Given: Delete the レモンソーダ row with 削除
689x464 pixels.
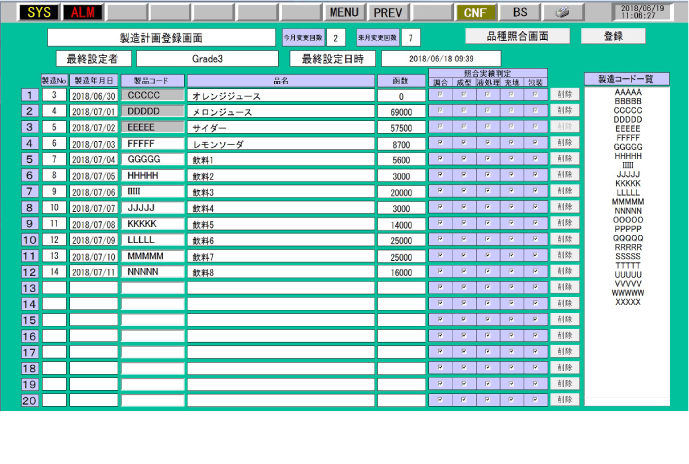Looking at the screenshot, I should 565,142.
